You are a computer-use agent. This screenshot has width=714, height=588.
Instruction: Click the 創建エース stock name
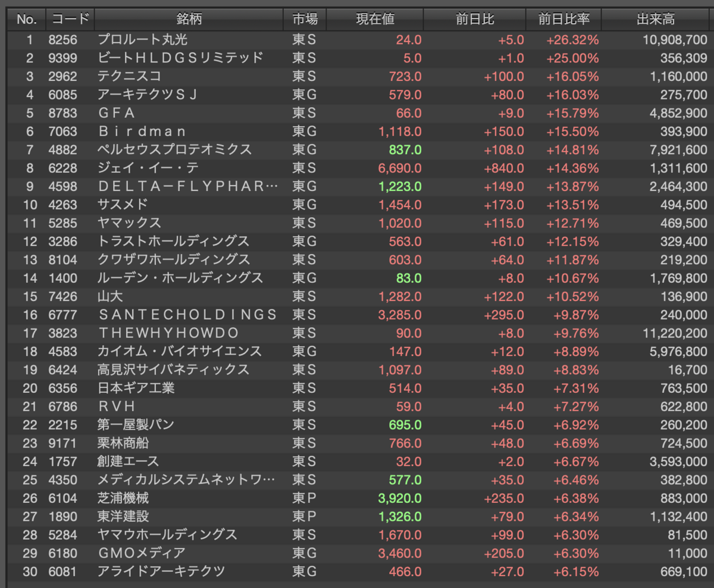[129, 461]
